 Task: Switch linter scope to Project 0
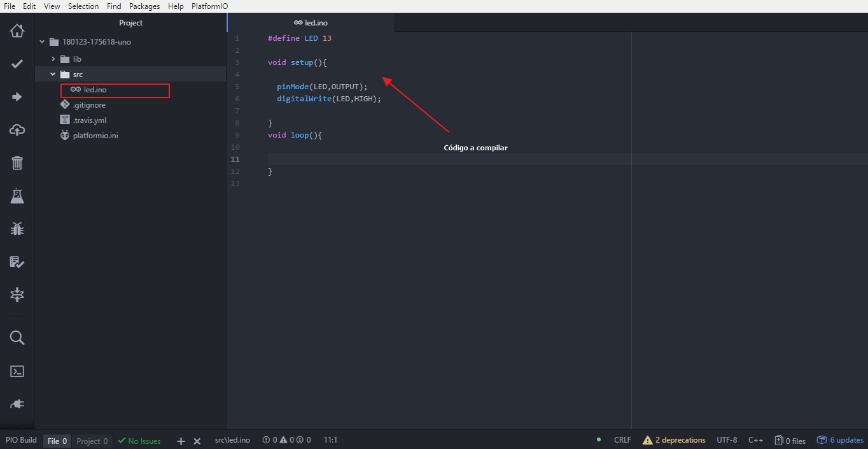pyautogui.click(x=92, y=441)
